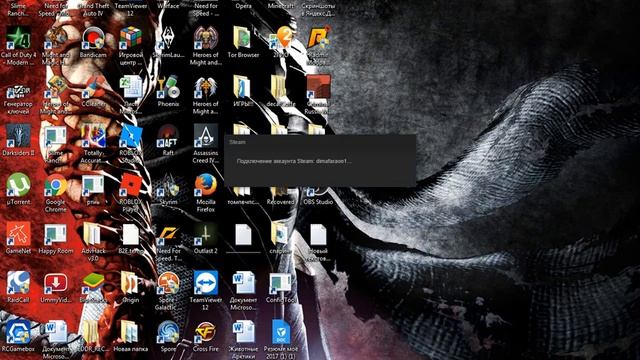Viewport: 640px width, 360px height.
Task: Launch Darksiders II shortcut
Action: [18, 137]
